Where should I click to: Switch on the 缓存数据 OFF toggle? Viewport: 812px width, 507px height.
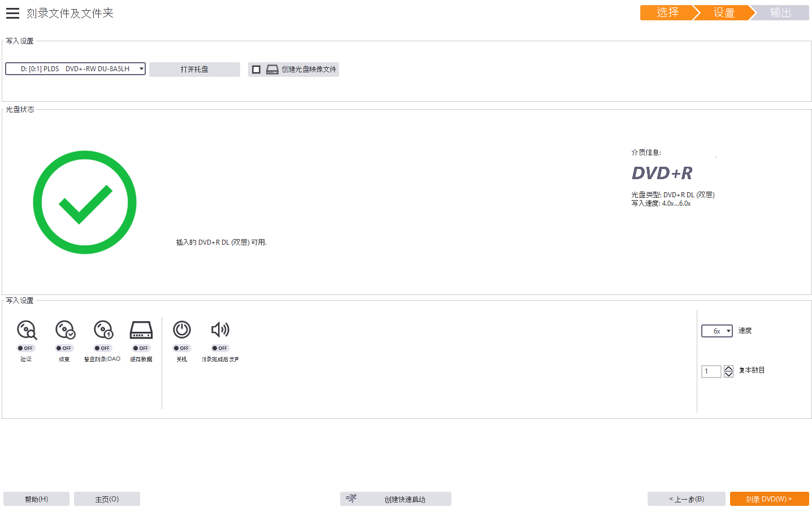coord(141,348)
